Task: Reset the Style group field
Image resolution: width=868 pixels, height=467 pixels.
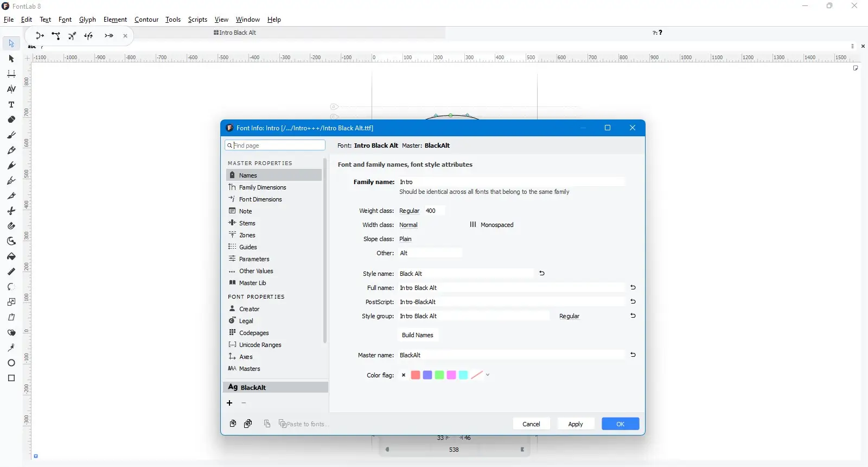Action: tap(633, 315)
